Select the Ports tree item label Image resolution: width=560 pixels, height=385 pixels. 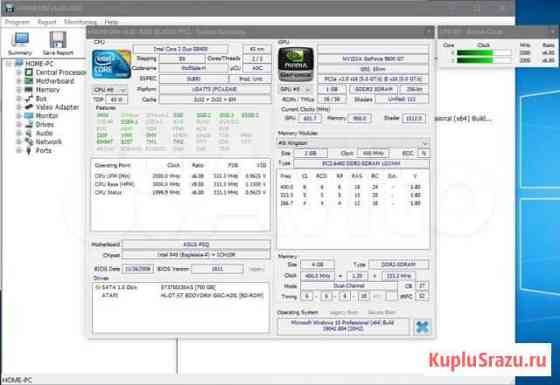click(x=44, y=150)
